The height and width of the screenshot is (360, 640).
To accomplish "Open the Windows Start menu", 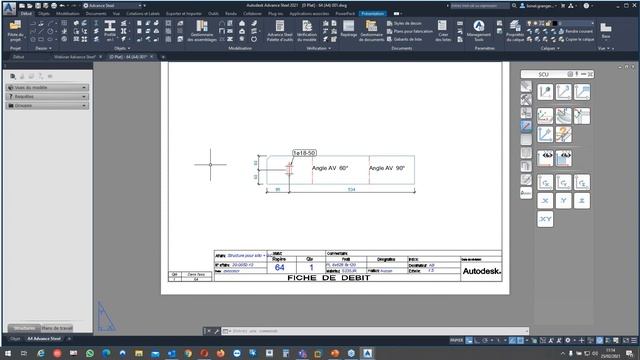I will (x=7, y=353).
